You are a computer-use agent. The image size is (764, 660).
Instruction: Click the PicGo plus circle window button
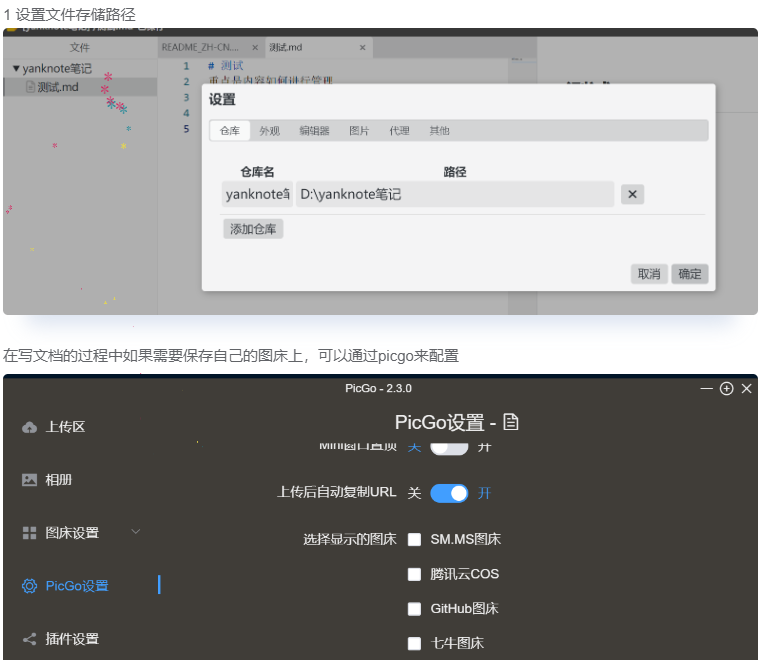pos(726,389)
